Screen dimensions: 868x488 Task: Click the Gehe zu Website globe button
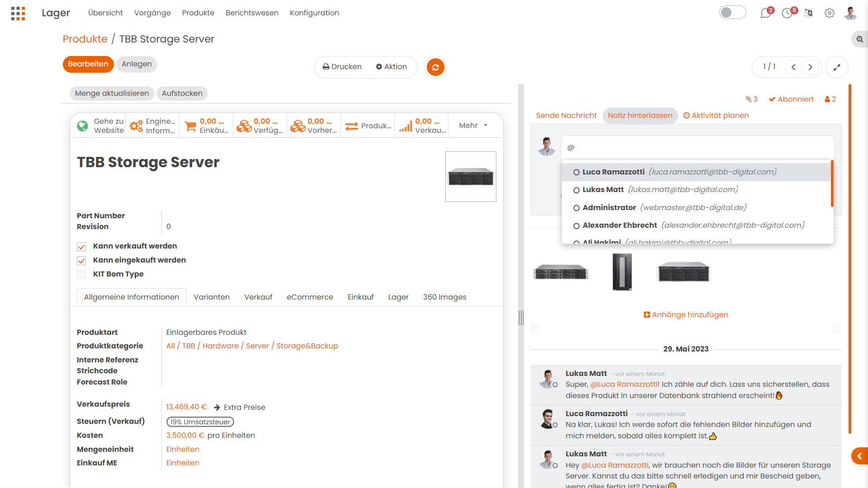point(98,126)
